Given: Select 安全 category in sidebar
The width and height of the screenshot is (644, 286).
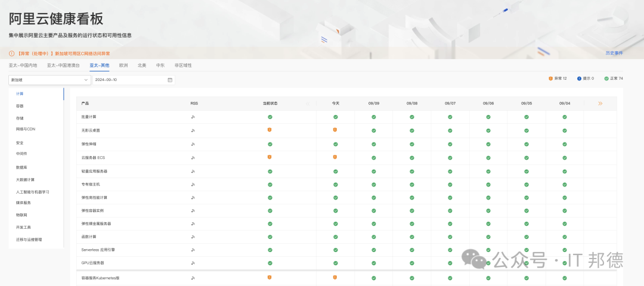Looking at the screenshot, I should [20, 143].
